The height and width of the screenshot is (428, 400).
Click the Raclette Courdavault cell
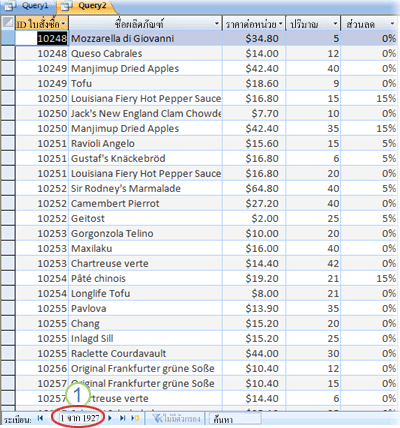tap(145, 353)
